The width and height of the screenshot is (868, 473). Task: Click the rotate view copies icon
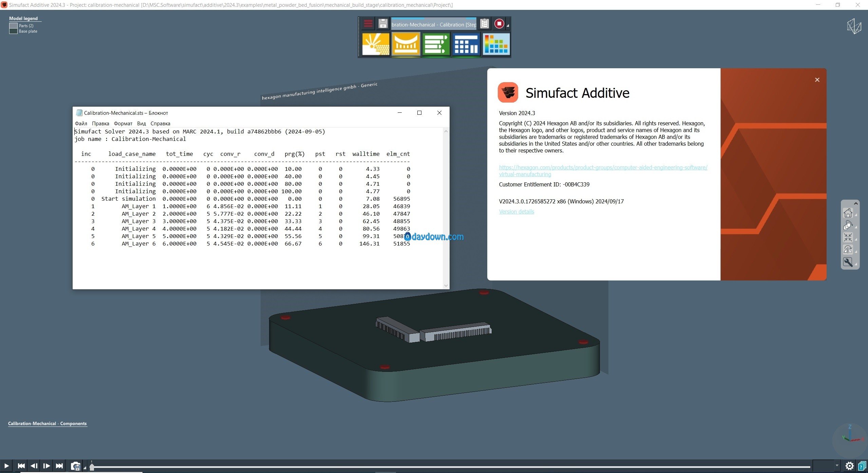tap(848, 225)
